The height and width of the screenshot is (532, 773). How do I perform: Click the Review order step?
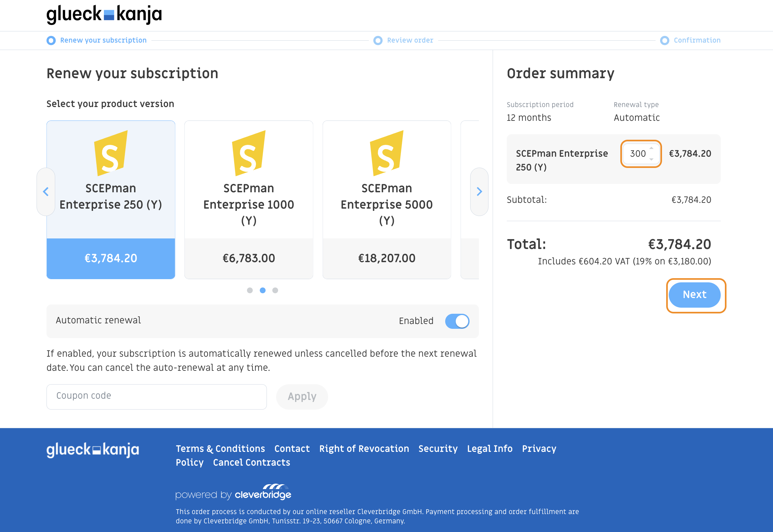coord(410,40)
